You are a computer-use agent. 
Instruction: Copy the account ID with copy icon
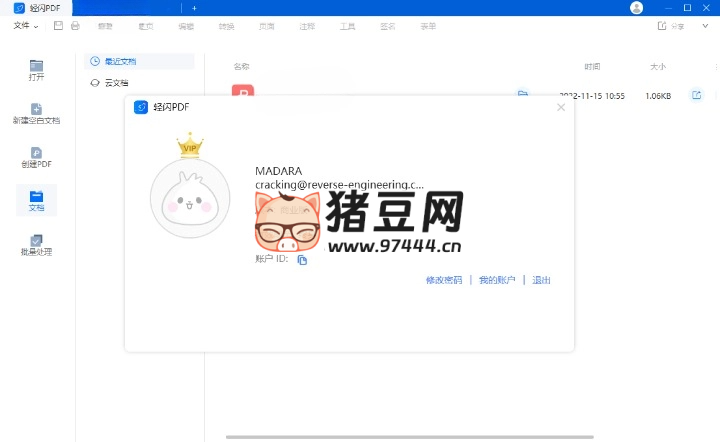click(x=302, y=260)
